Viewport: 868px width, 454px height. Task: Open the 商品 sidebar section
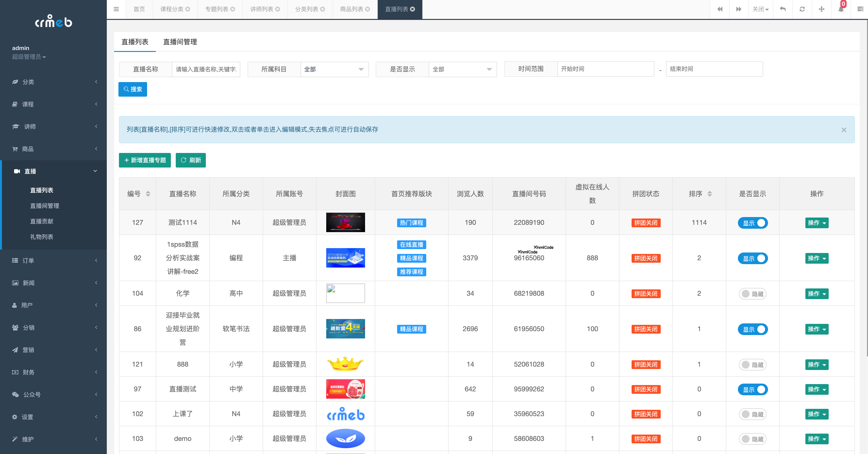(29, 149)
